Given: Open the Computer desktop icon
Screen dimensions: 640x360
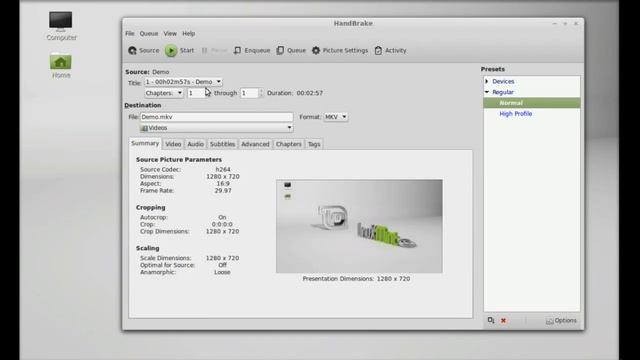Looking at the screenshot, I should click(x=61, y=26).
